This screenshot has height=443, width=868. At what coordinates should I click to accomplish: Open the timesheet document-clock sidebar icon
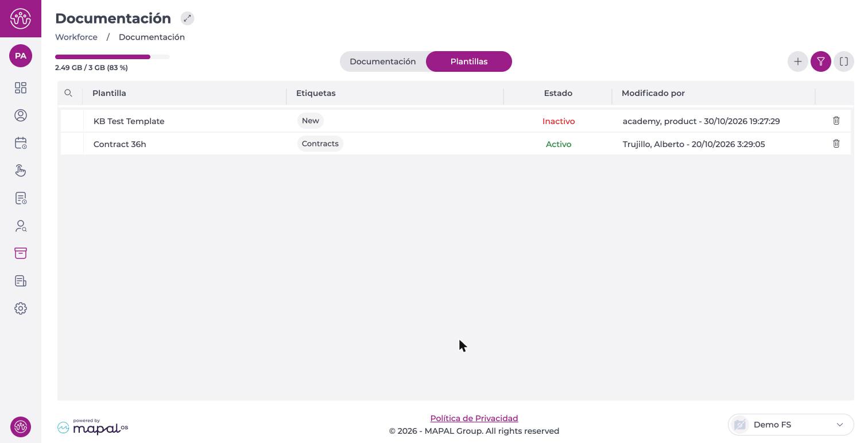point(21,198)
